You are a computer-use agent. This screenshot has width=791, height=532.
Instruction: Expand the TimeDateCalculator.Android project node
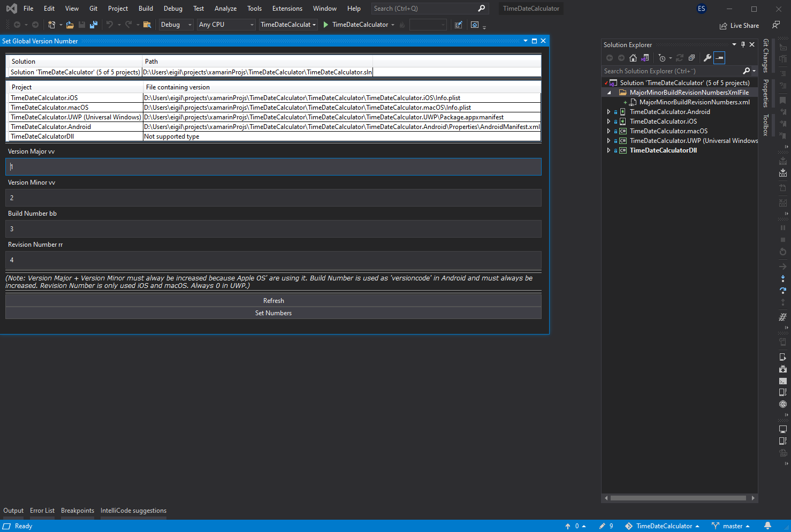point(609,112)
